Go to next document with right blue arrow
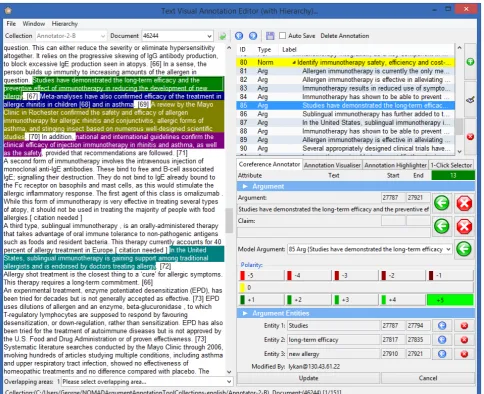 tap(253, 36)
